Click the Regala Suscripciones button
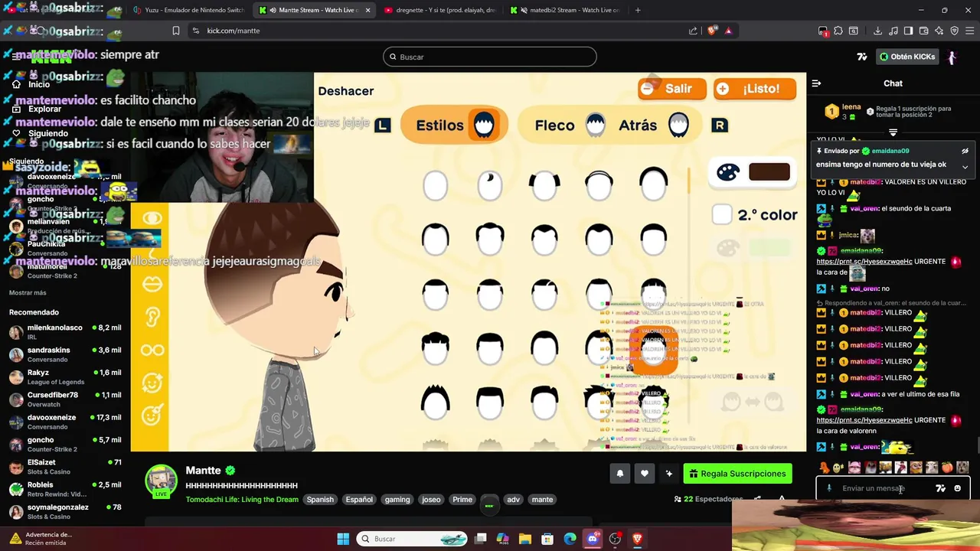 [737, 474]
